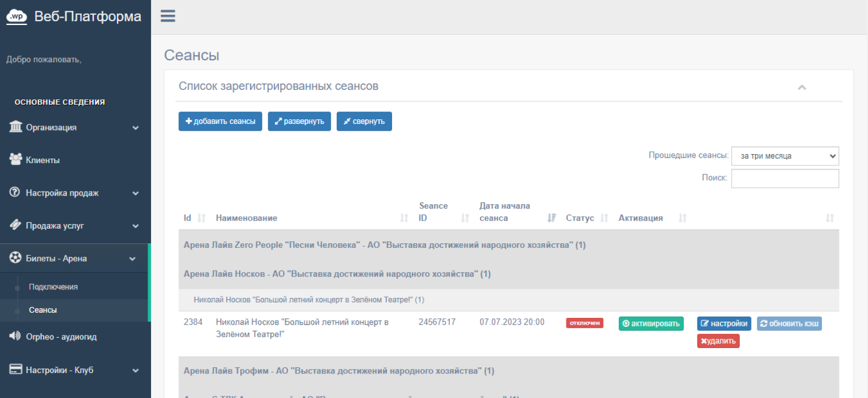Expand Настройка продаж menu chevron
868x398 pixels.
click(x=136, y=193)
